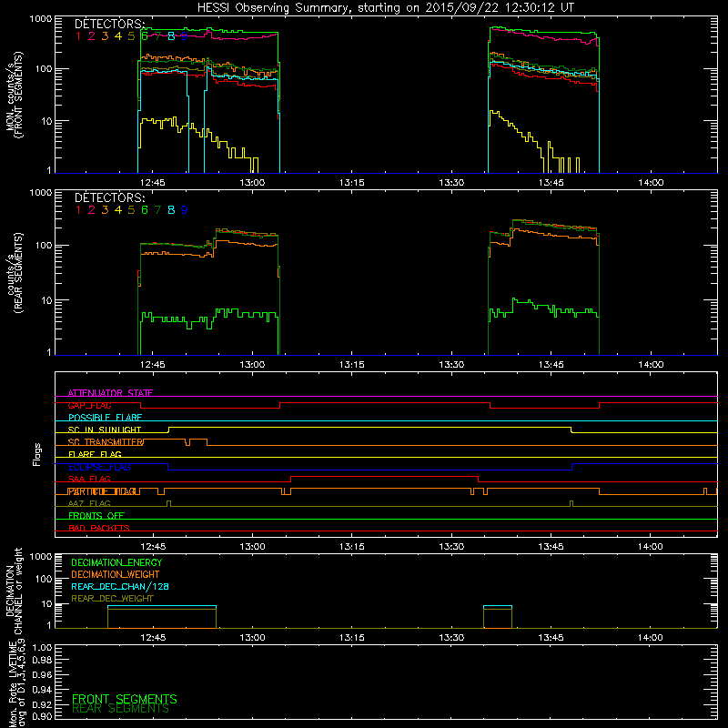Click the '14:00' tick under the Flags plot

pos(651,547)
